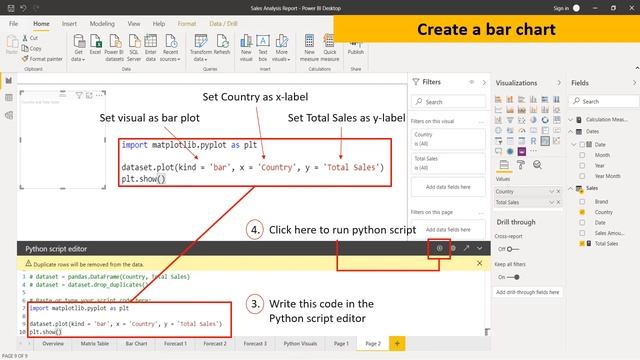This screenshot has width=640, height=360.
Task: Collapse the Python script editor chevron
Action: pyautogui.click(x=480, y=248)
